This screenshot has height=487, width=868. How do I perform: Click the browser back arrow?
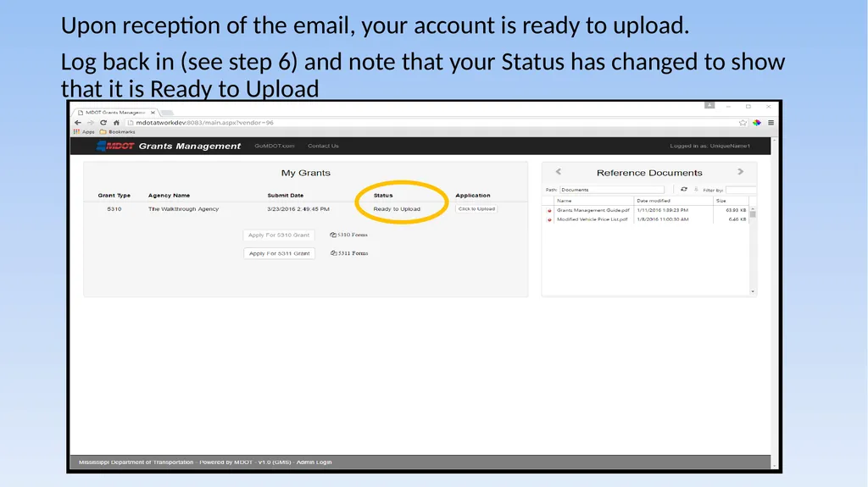[x=78, y=123]
